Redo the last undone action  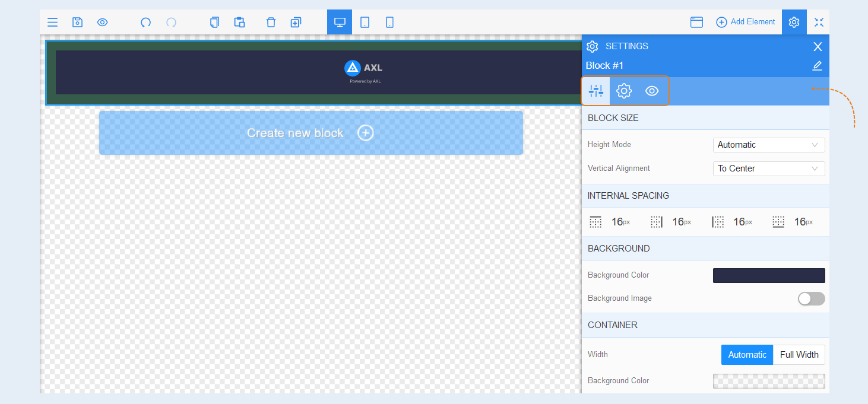click(x=171, y=23)
